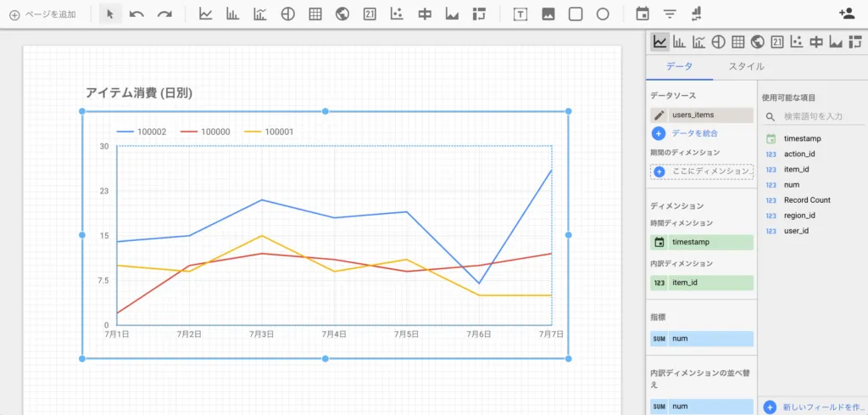Click legend entry 100001 in the chart

point(269,132)
